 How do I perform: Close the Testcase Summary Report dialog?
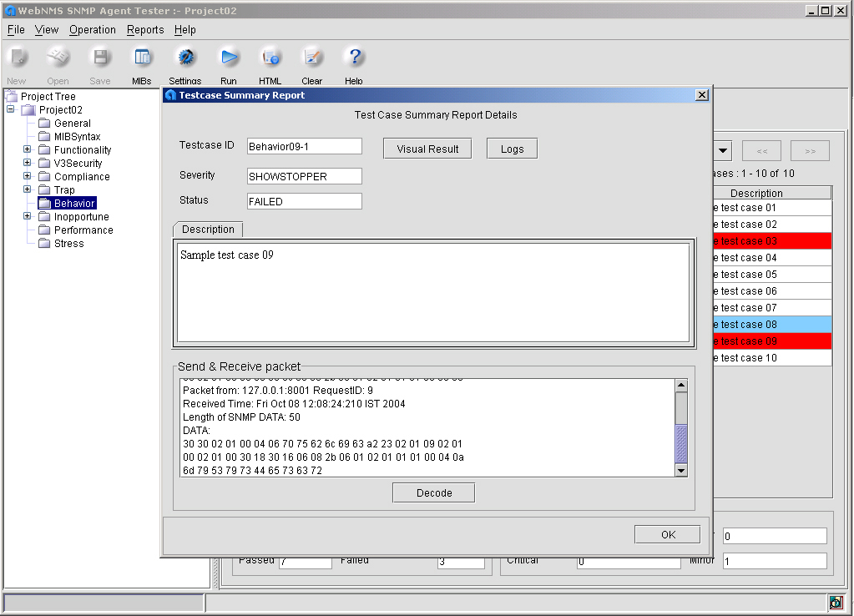click(702, 95)
